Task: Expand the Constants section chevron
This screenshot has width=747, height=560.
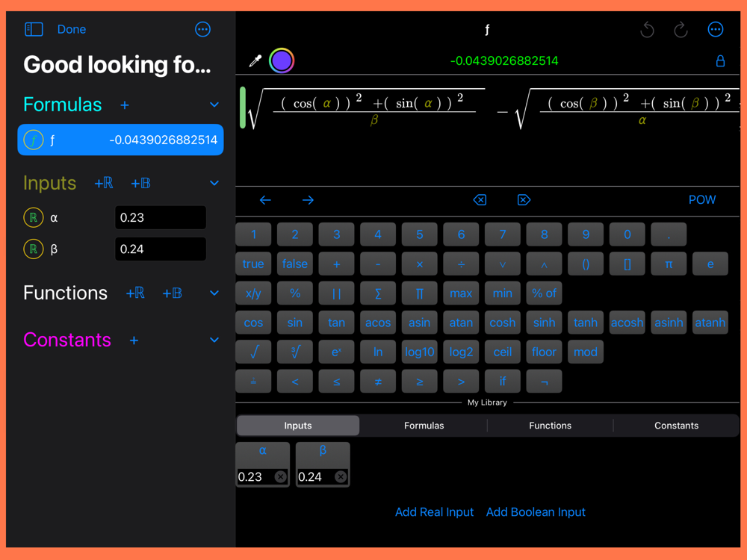Action: 214,340
